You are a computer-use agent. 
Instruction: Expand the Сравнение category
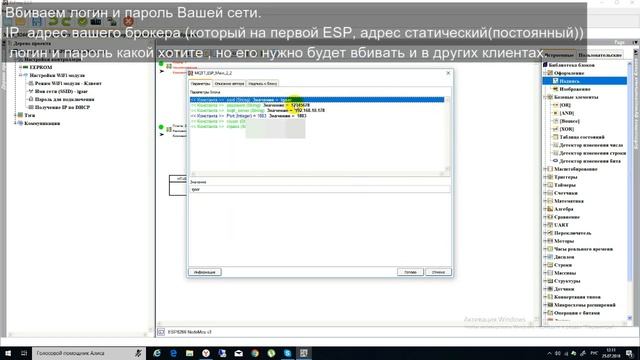[545, 217]
